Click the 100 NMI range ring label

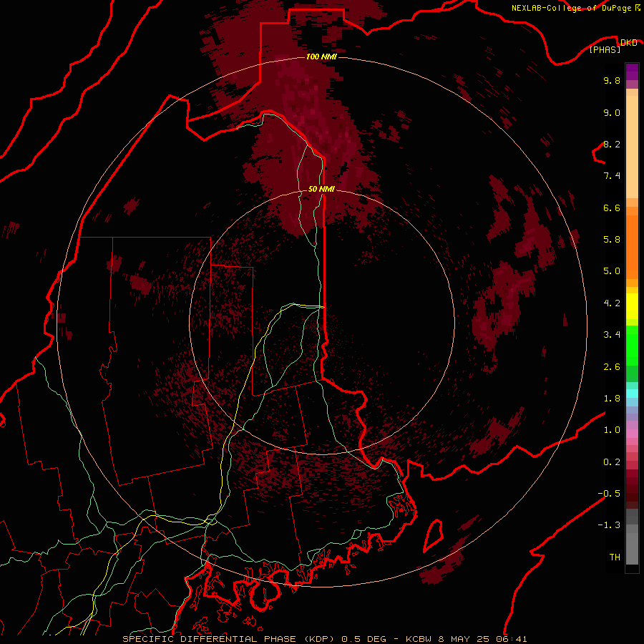coord(321,57)
